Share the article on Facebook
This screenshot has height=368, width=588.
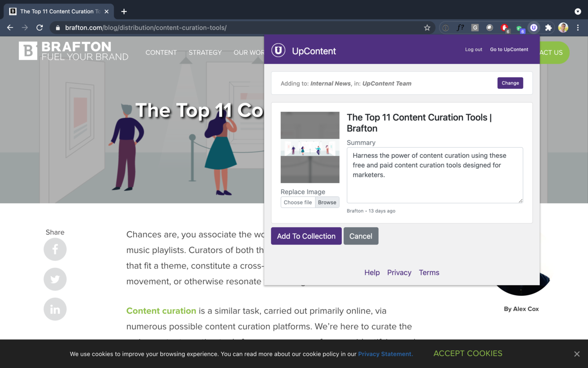55,249
